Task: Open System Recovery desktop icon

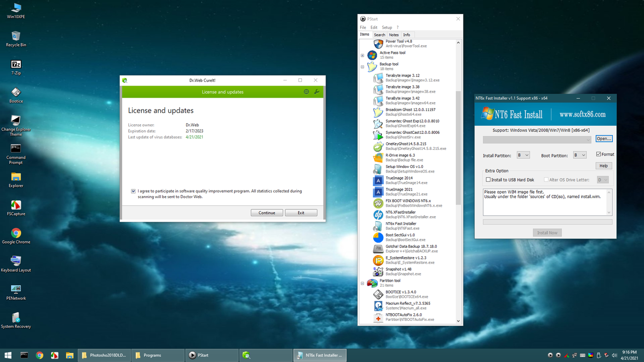Action: tap(16, 320)
